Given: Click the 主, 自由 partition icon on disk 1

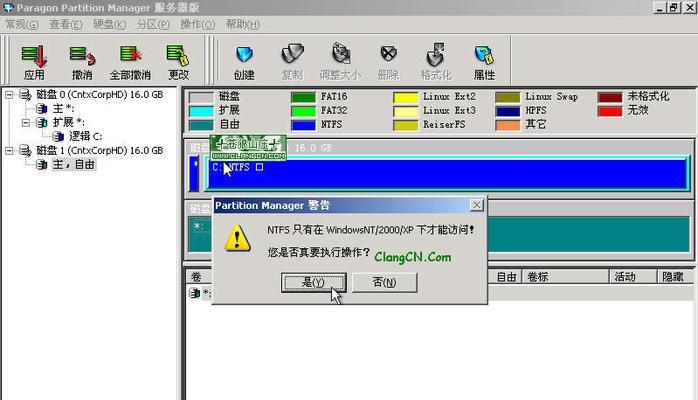Looking at the screenshot, I should pos(42,165).
